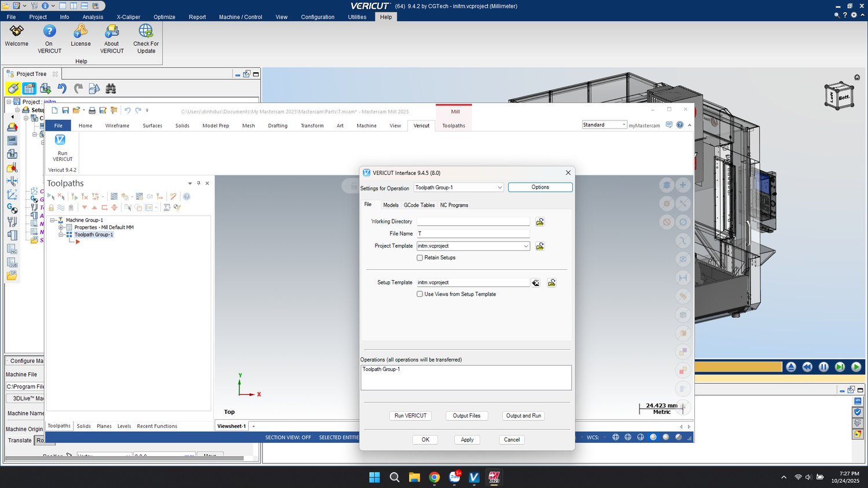The height and width of the screenshot is (488, 868).
Task: Click VERICUT Single Step playback button
Action: pyautogui.click(x=840, y=367)
